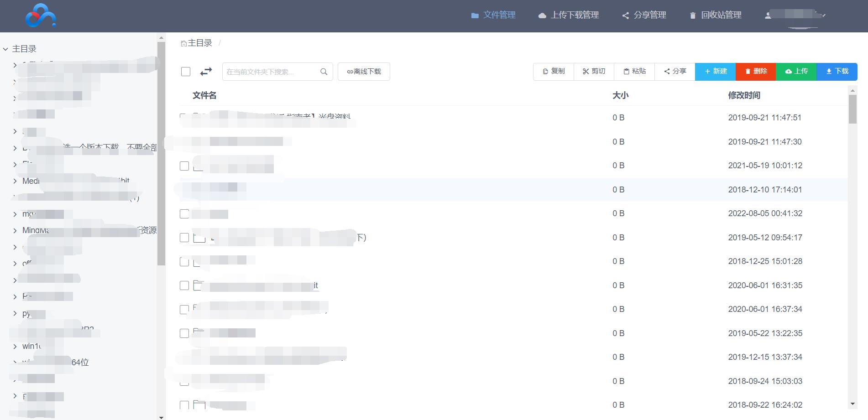Toggle the select-all checkbox above the file list
Viewport: 868px width, 420px height.
click(x=186, y=71)
